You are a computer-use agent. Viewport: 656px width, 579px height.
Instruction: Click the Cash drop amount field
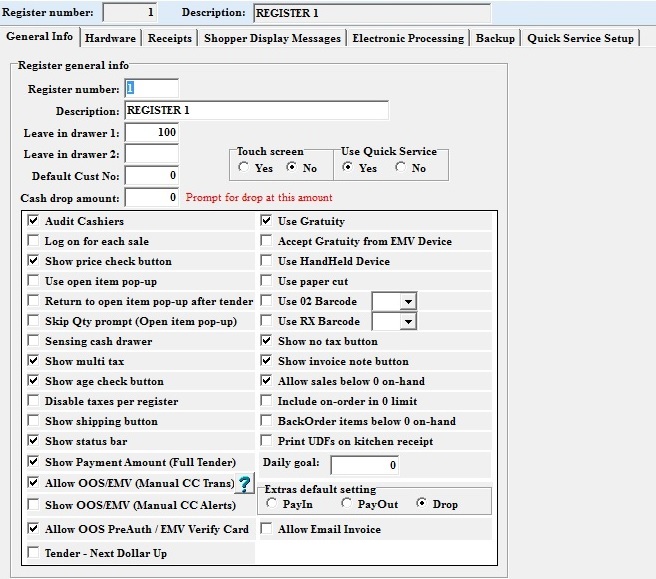click(151, 198)
